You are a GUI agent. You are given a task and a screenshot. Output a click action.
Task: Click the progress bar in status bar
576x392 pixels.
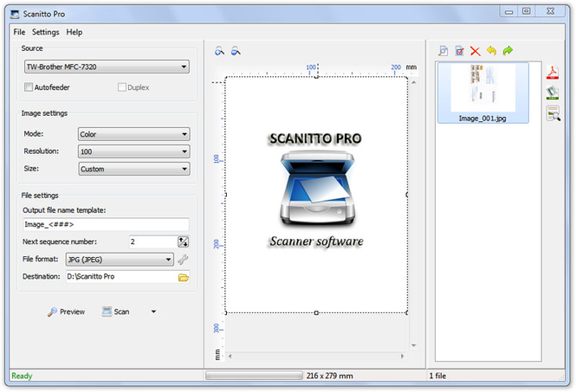(x=254, y=376)
